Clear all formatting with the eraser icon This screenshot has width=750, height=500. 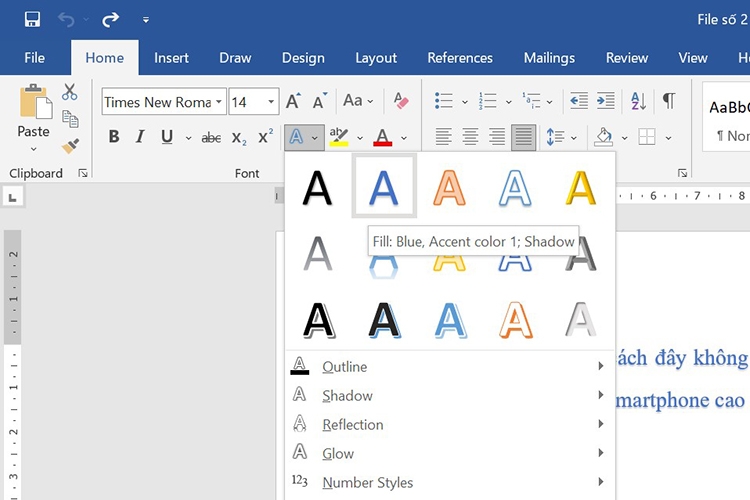coord(401,100)
